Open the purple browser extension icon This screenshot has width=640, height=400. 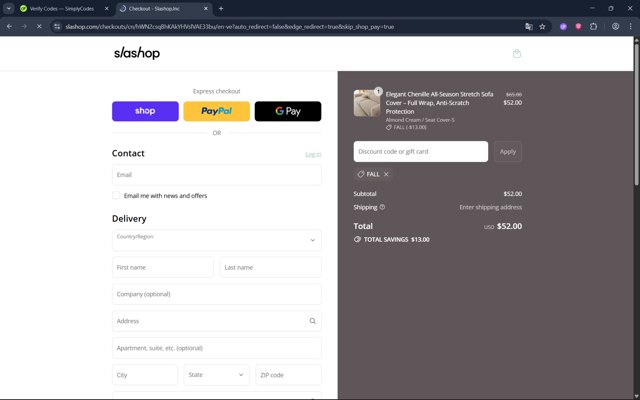(x=563, y=27)
